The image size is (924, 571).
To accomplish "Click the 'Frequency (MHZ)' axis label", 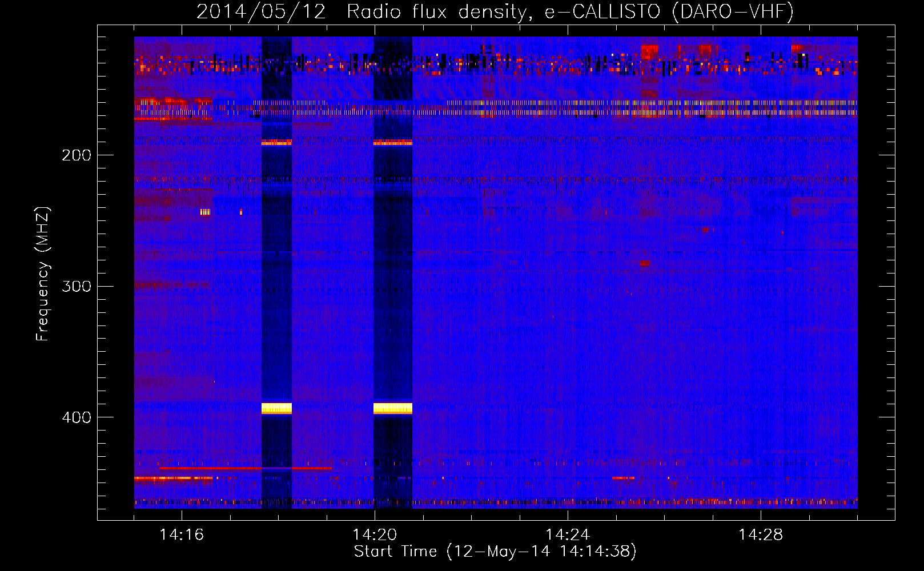I will point(43,274).
